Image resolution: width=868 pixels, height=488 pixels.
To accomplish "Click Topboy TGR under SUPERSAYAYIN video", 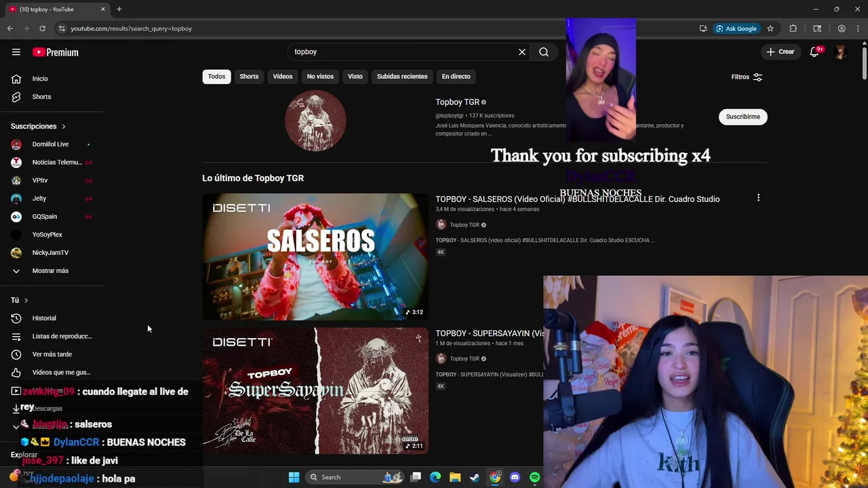I will click(465, 359).
